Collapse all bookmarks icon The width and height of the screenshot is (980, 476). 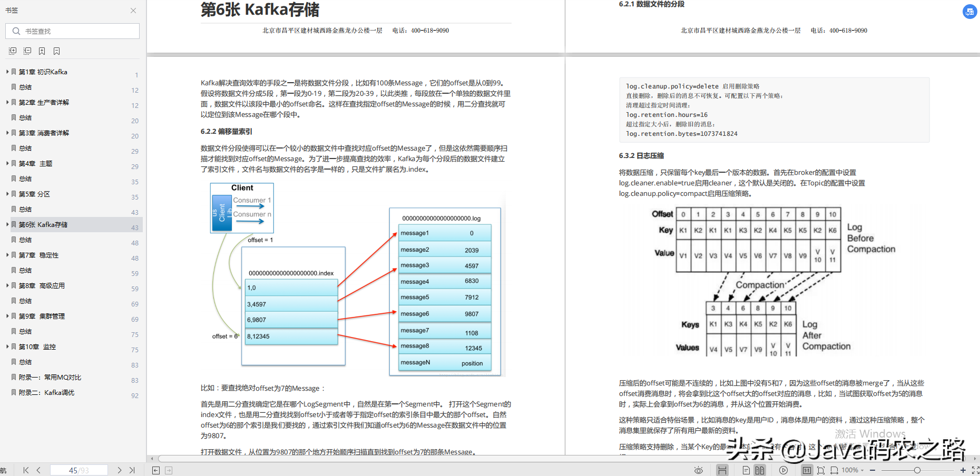(x=27, y=51)
